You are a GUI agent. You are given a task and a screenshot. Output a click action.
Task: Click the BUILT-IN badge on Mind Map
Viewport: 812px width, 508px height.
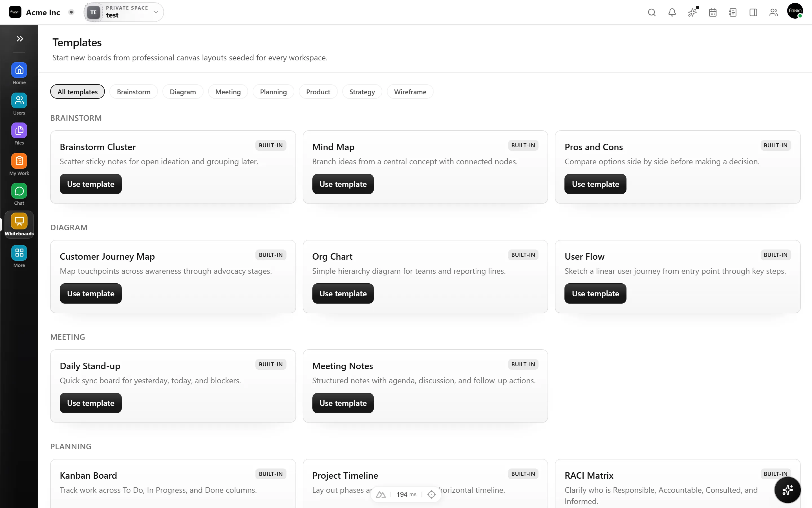(x=523, y=145)
